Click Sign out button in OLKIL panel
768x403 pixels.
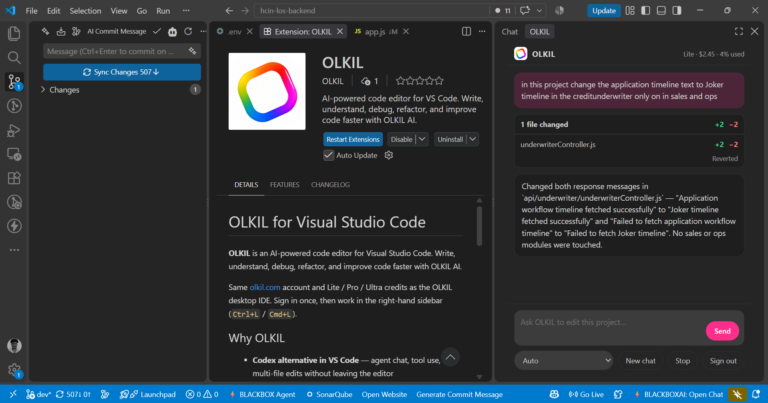[723, 360]
